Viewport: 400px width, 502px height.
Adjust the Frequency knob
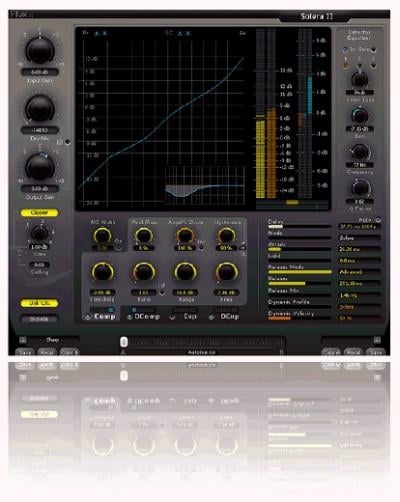coord(360,152)
